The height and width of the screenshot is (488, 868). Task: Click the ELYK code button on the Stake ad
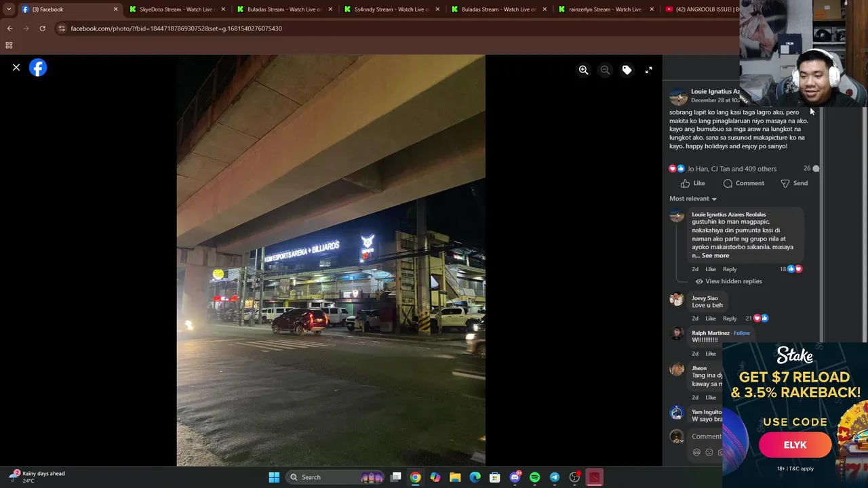tap(795, 445)
